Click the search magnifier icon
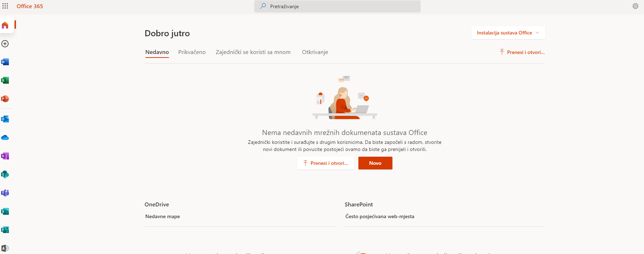 [263, 6]
